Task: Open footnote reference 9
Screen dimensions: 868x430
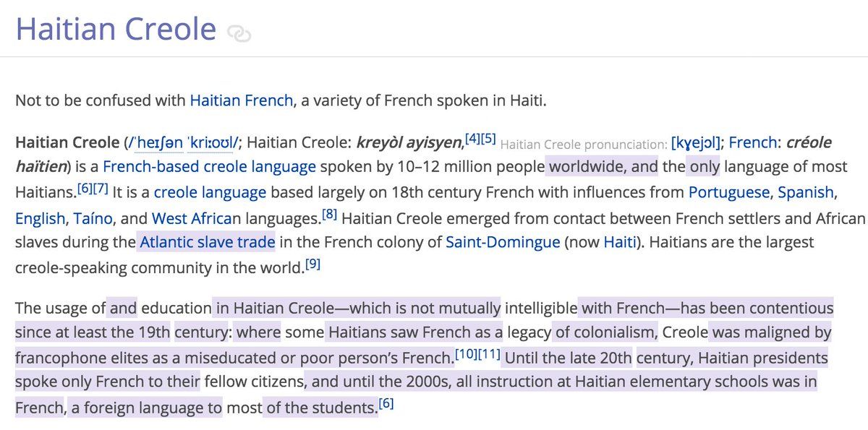Action: 312,264
